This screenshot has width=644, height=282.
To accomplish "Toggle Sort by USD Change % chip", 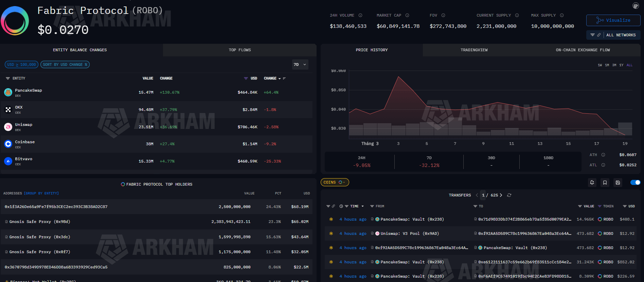I will 65,64.
